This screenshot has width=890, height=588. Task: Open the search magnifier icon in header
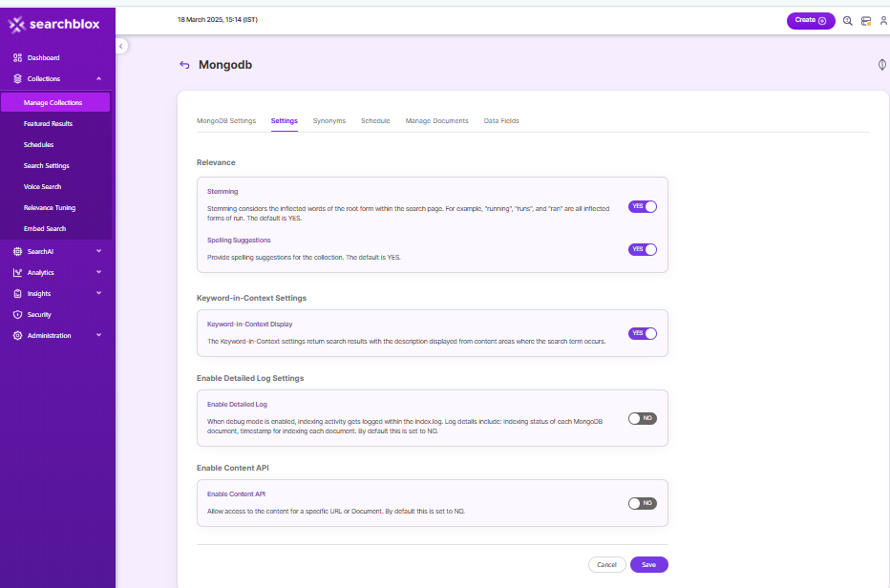coord(847,21)
